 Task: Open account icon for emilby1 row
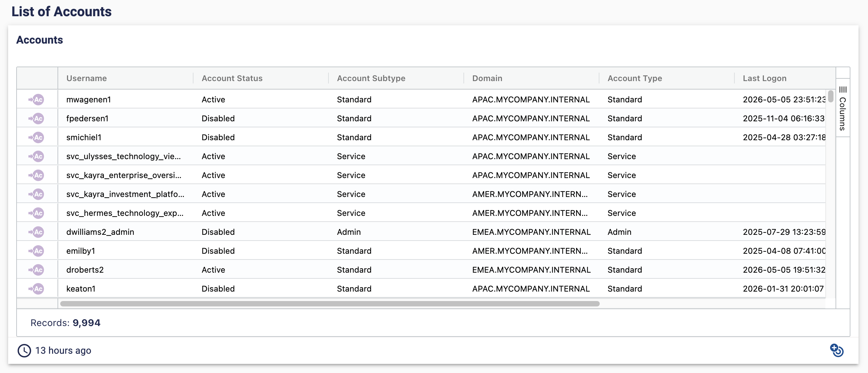click(36, 251)
